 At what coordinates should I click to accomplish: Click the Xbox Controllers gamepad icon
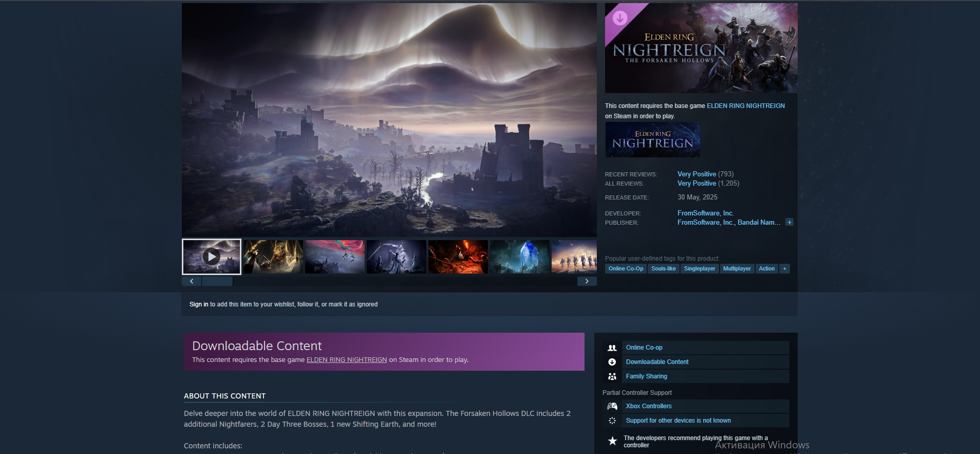(x=612, y=406)
